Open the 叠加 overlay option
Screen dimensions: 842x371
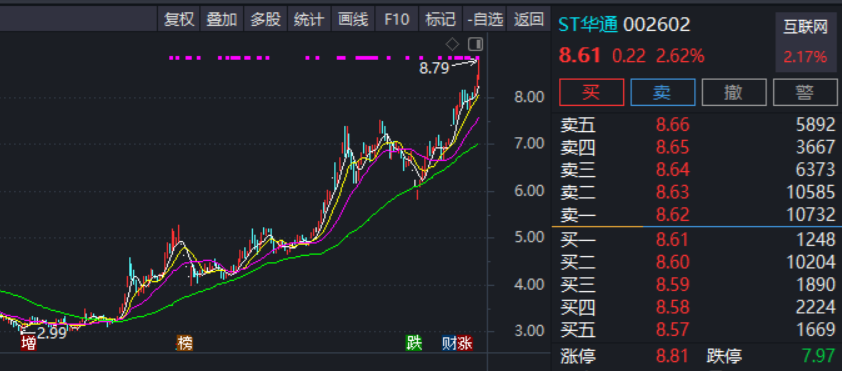222,20
